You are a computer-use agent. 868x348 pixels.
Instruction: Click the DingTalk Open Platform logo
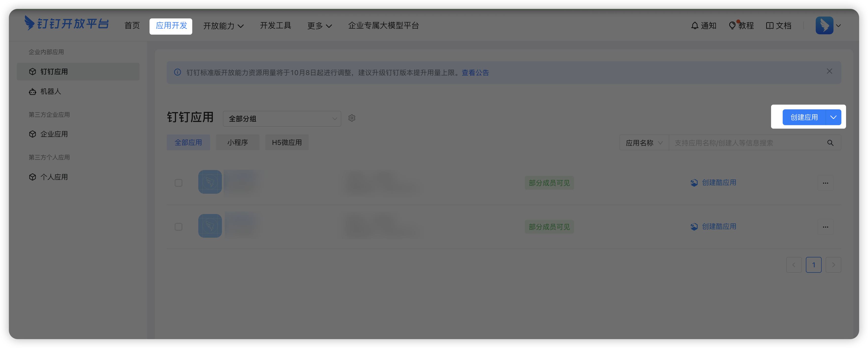coord(66,24)
